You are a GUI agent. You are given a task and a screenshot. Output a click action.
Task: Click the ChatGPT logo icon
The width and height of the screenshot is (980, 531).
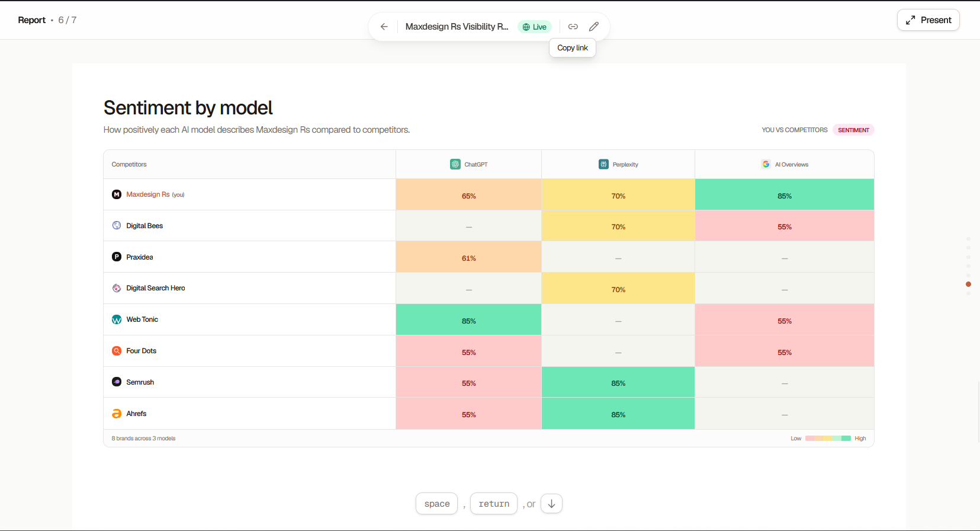click(455, 164)
